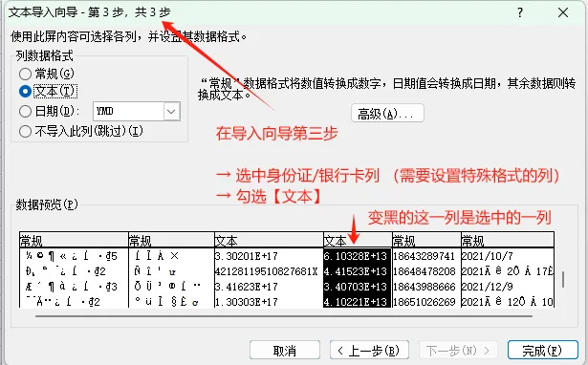Image resolution: width=588 pixels, height=365 pixels.
Task: Click cell 18643289741 in preview
Action: [425, 256]
